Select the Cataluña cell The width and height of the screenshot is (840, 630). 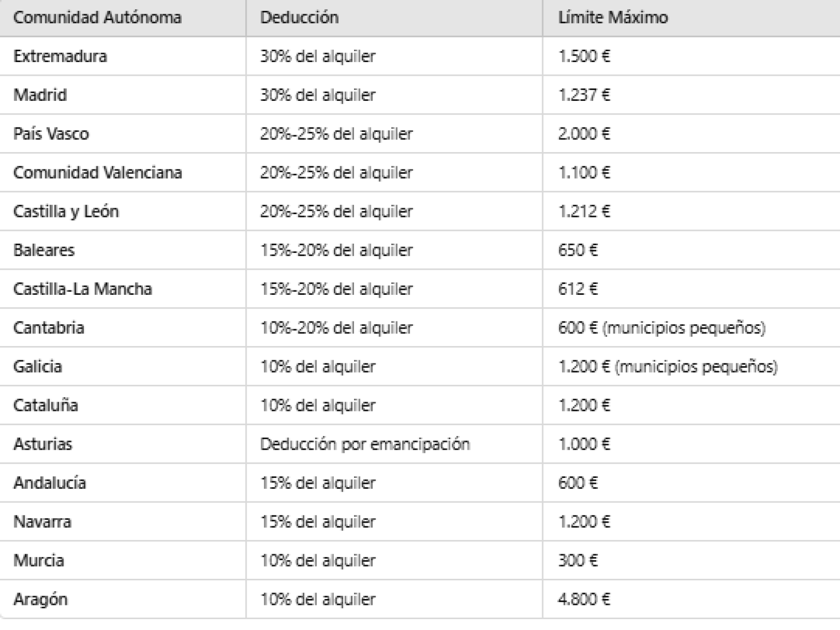45,405
